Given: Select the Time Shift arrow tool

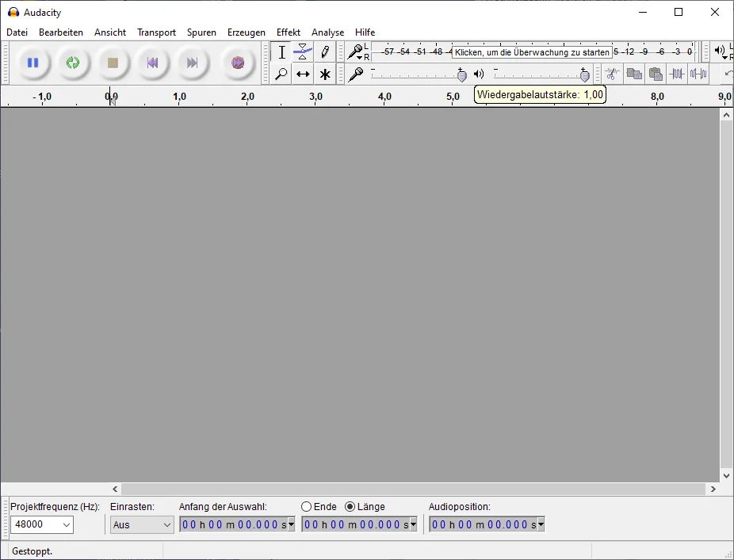Looking at the screenshot, I should pyautogui.click(x=303, y=74).
